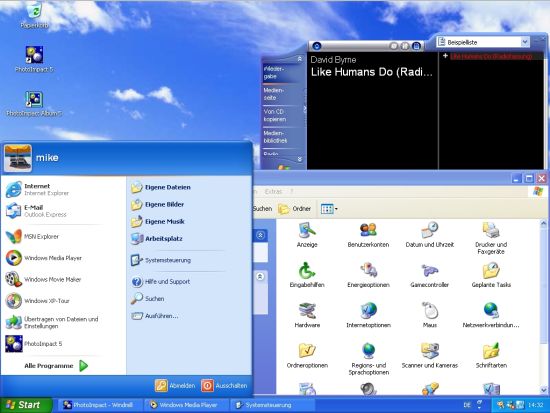Toggle the Ordner folders pane button
The image size is (550, 413).
pyautogui.click(x=295, y=209)
